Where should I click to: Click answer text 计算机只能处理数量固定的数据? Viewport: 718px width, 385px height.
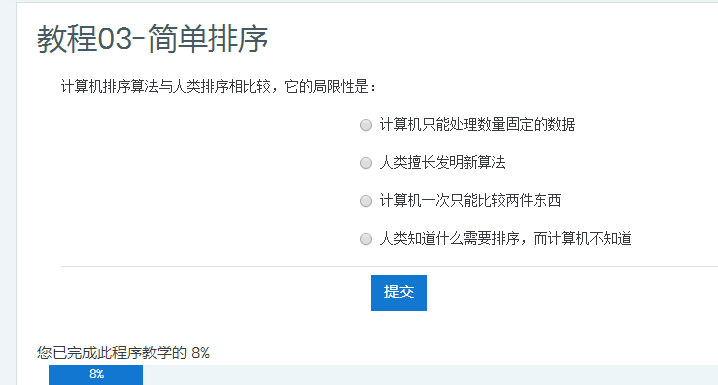477,125
